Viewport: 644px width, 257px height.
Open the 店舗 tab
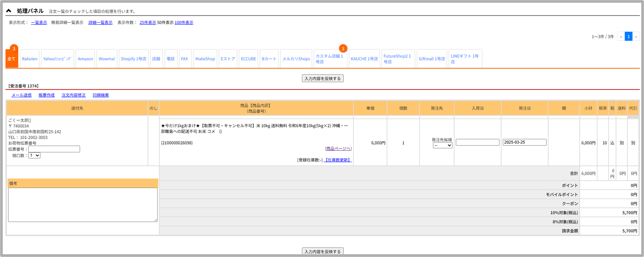click(156, 58)
